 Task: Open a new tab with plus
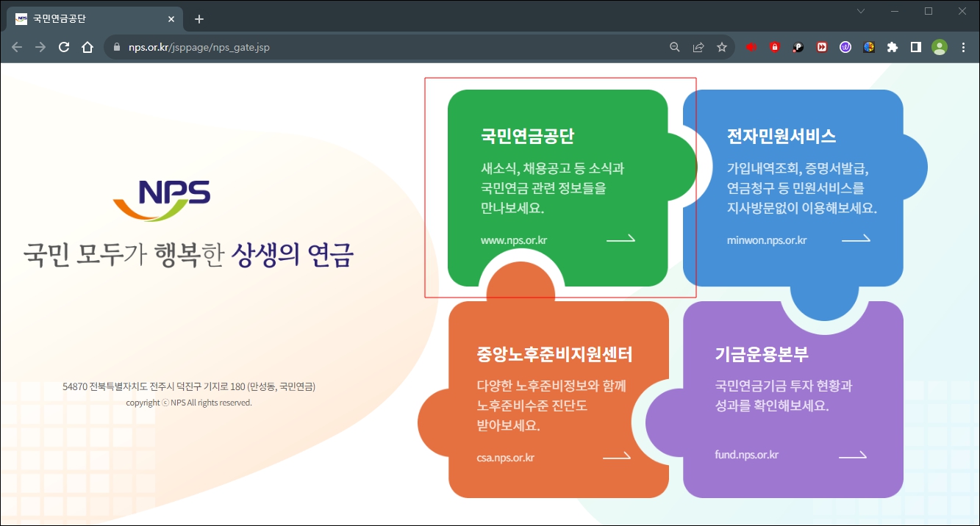198,19
